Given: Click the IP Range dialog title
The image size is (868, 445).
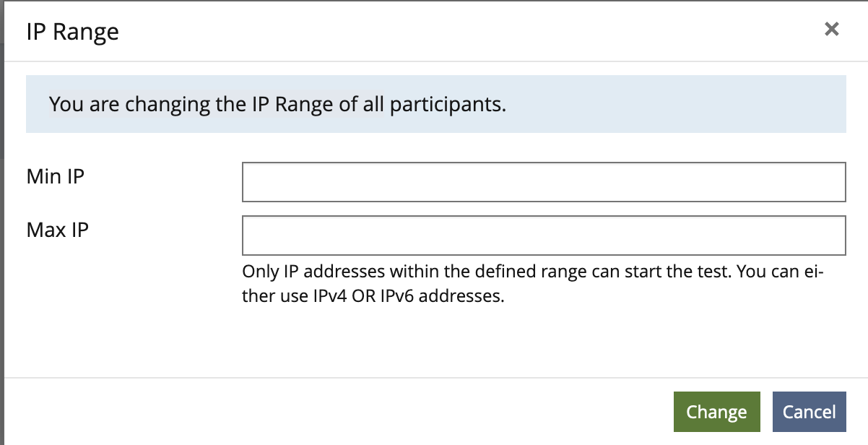Looking at the screenshot, I should point(72,31).
